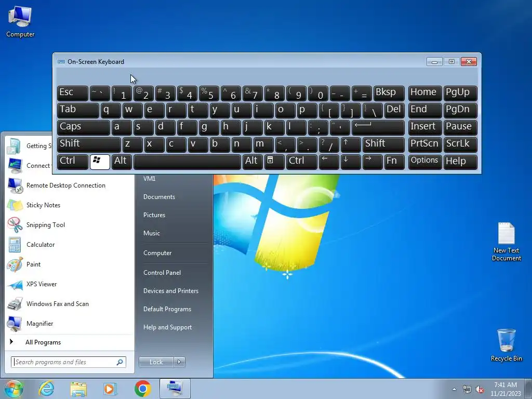
Task: Toggle the left Ctrl key
Action: (73, 162)
